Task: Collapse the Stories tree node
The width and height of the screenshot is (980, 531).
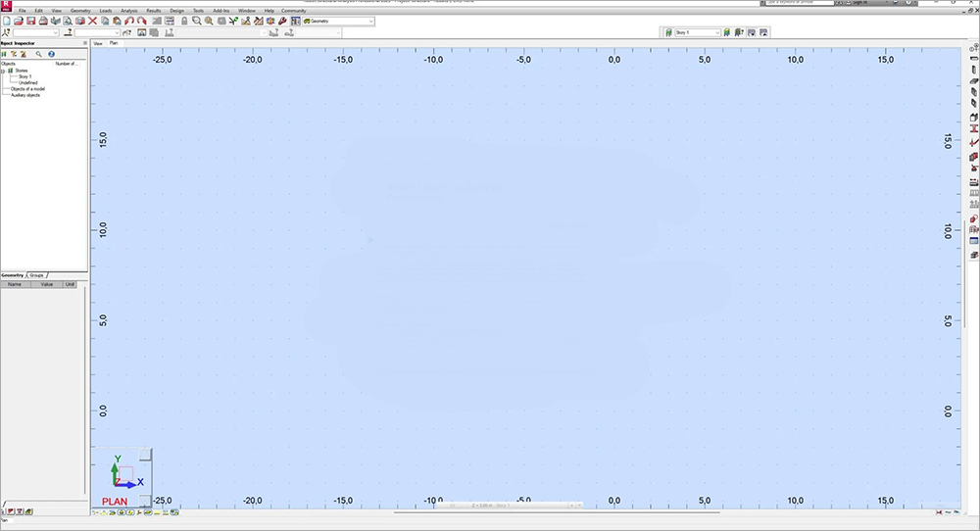Action: tap(3, 72)
